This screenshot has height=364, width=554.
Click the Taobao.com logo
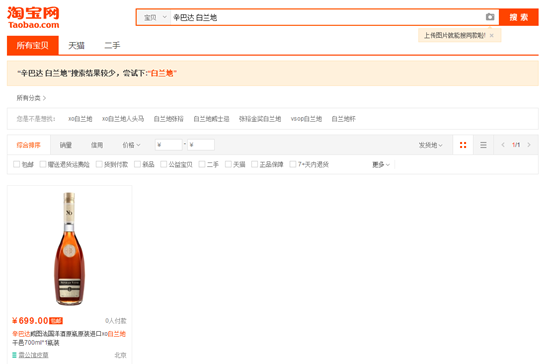pyautogui.click(x=34, y=18)
